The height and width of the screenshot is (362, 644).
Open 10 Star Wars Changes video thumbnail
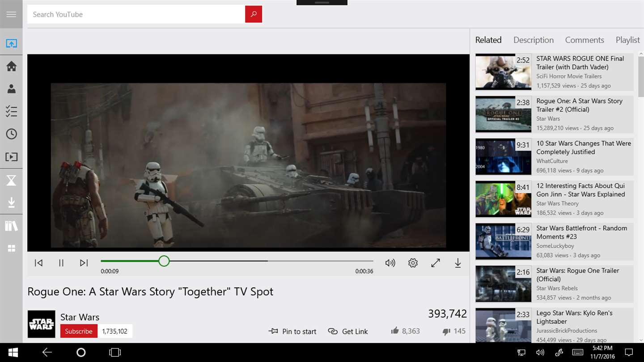(x=504, y=157)
